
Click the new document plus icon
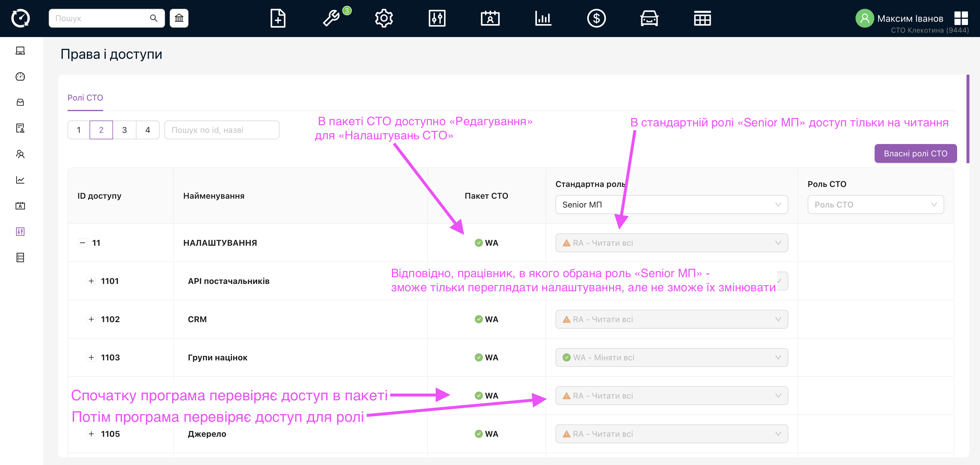click(x=278, y=18)
